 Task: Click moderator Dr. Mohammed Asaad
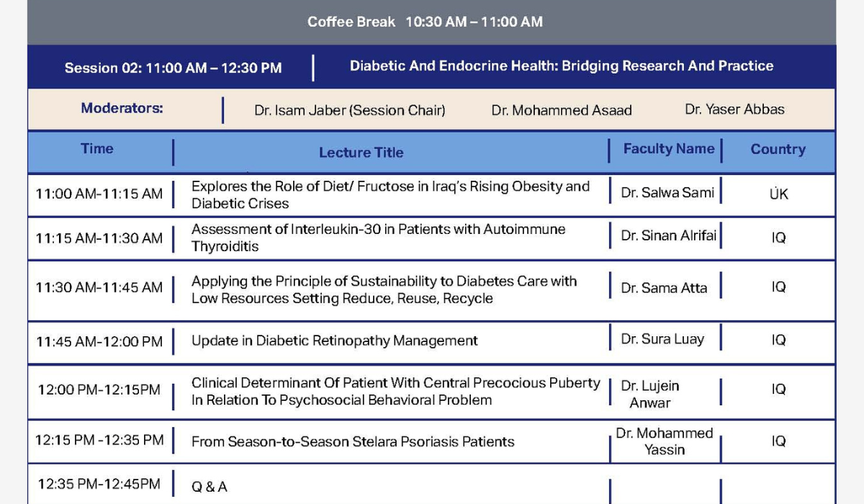click(562, 110)
